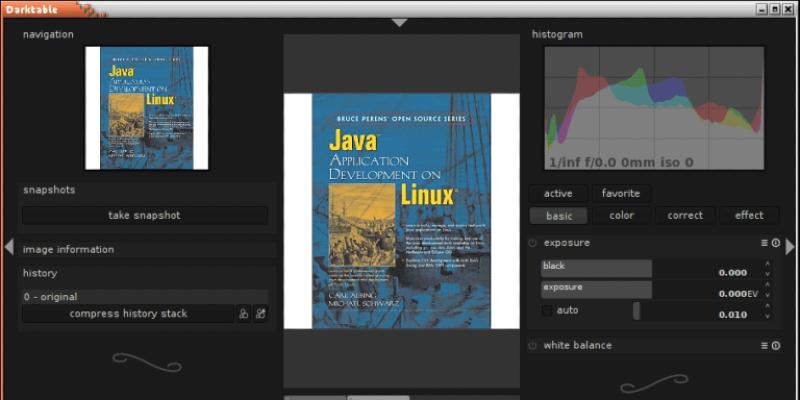The height and width of the screenshot is (400, 800).
Task: Reset white balance parameters icon
Action: coord(775,346)
